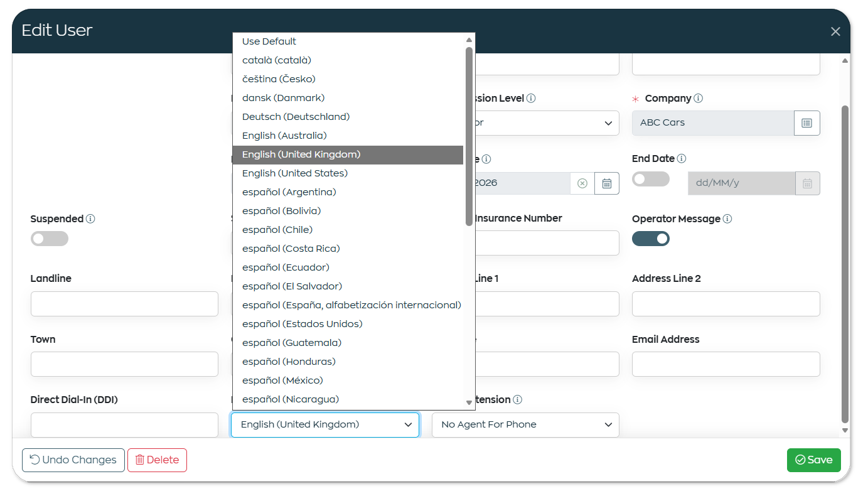This screenshot has width=868, height=496.
Task: Click the Email Address input field
Action: pos(726,364)
